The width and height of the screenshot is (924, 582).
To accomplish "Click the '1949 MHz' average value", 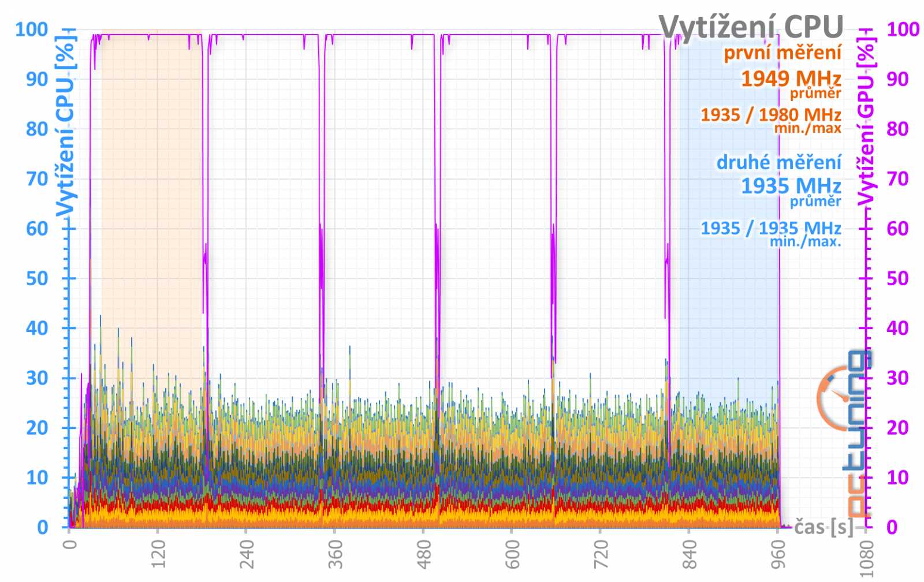I will tap(791, 78).
